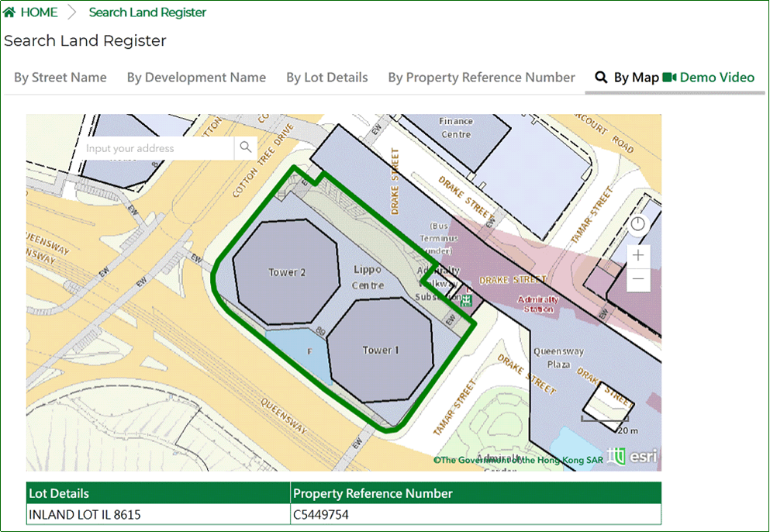Click the Finance Centre label on map
Screen dimensions: 770x532
tap(456, 128)
